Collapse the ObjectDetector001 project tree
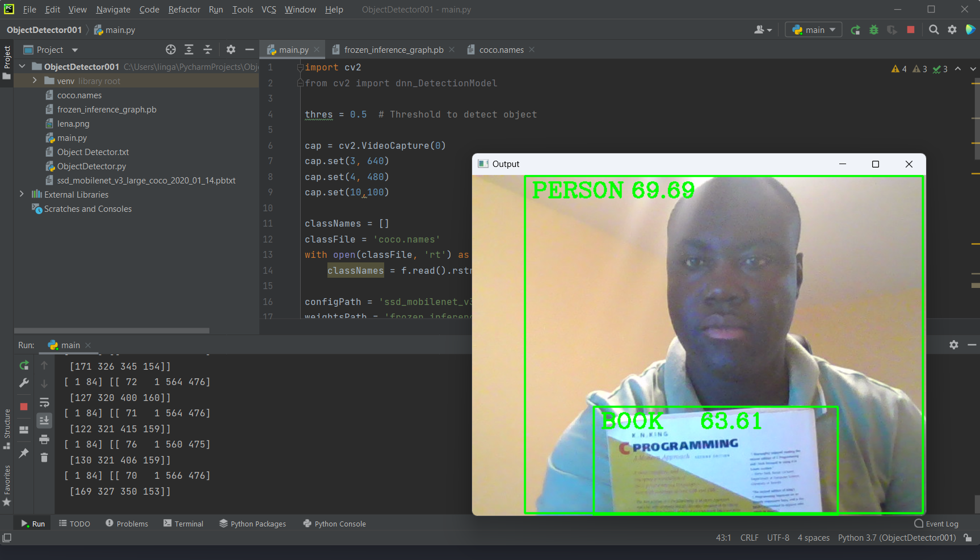The image size is (980, 560). click(21, 66)
